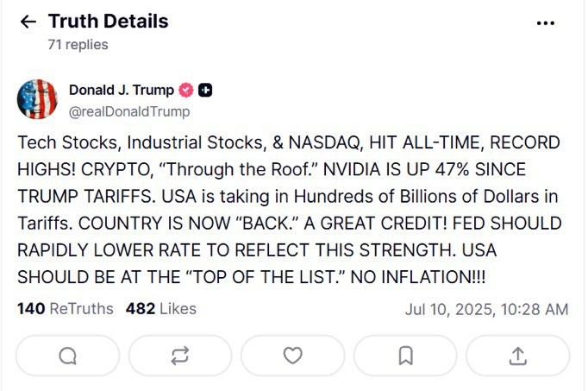The height and width of the screenshot is (391, 588).
Task: Click the reply speech bubble icon
Action: pos(68,356)
